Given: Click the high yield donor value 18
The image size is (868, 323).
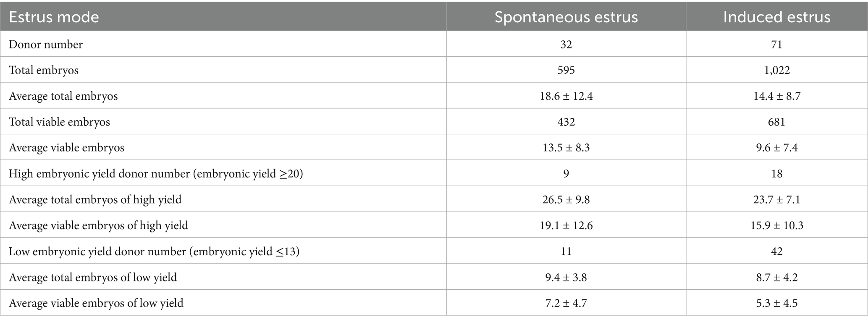Looking at the screenshot, I should click(x=776, y=173).
